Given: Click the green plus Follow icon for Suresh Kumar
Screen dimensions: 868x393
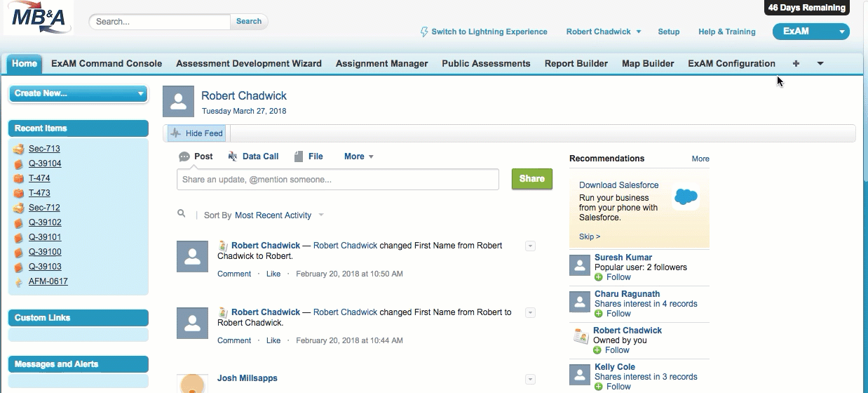Looking at the screenshot, I should [599, 277].
